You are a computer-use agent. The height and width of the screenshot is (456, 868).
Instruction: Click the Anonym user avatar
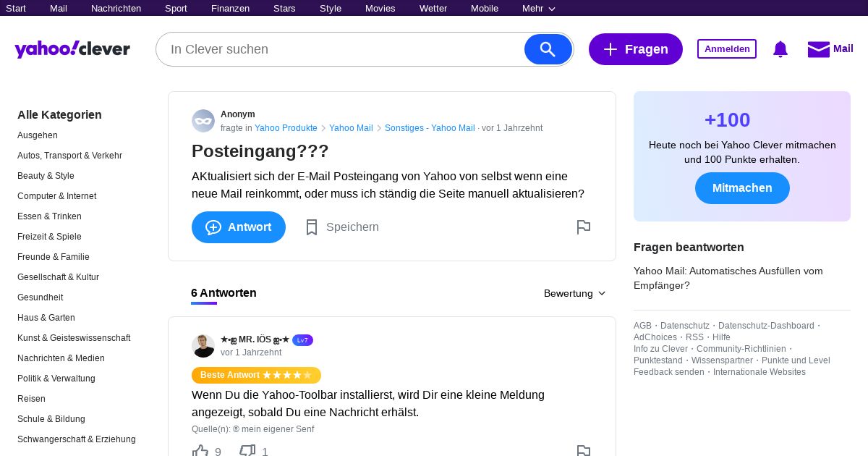point(203,121)
